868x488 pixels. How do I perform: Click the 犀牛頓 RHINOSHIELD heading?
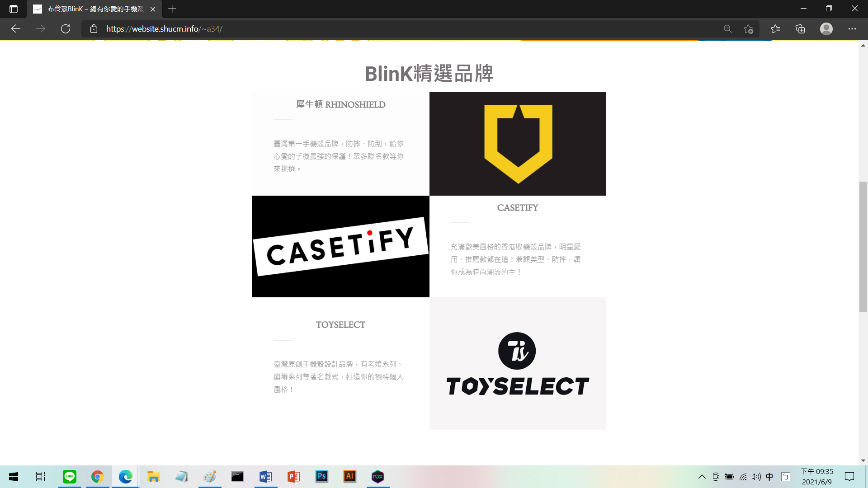[x=340, y=105]
